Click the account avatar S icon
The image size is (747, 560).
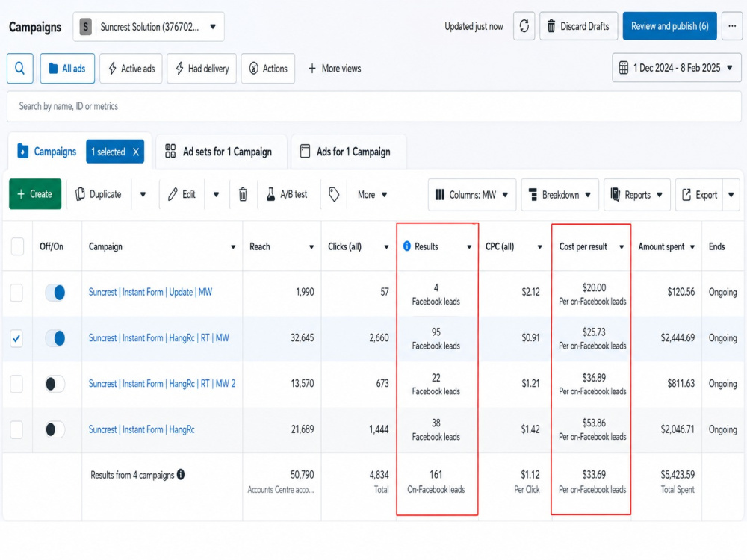coord(85,27)
